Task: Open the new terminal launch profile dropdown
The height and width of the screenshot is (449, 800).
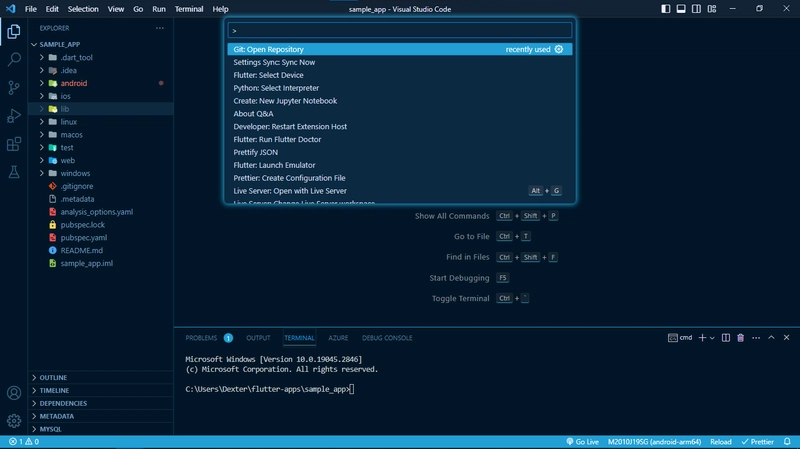Action: click(x=713, y=338)
